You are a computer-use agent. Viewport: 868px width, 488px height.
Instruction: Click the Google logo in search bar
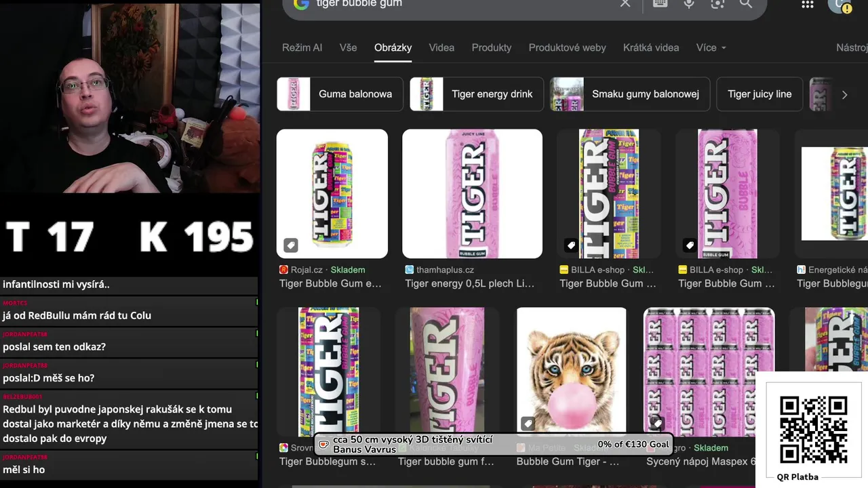(301, 3)
